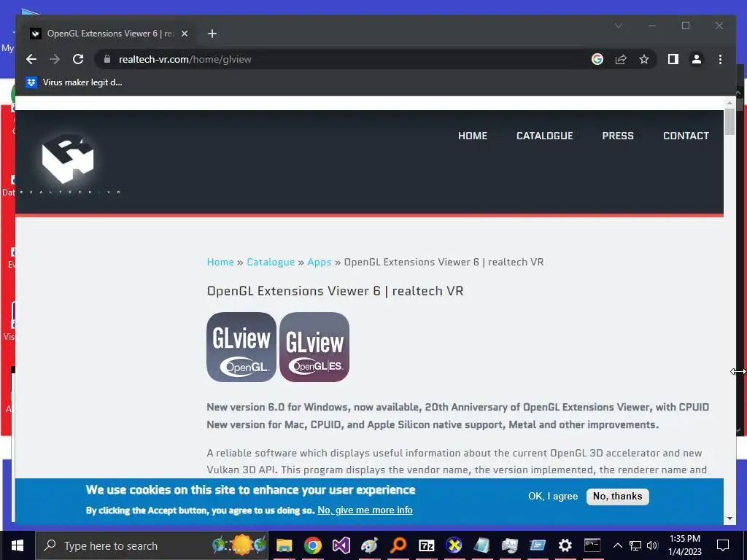The image size is (747, 560).
Task: Click the Google icon in the address bar
Action: click(597, 59)
